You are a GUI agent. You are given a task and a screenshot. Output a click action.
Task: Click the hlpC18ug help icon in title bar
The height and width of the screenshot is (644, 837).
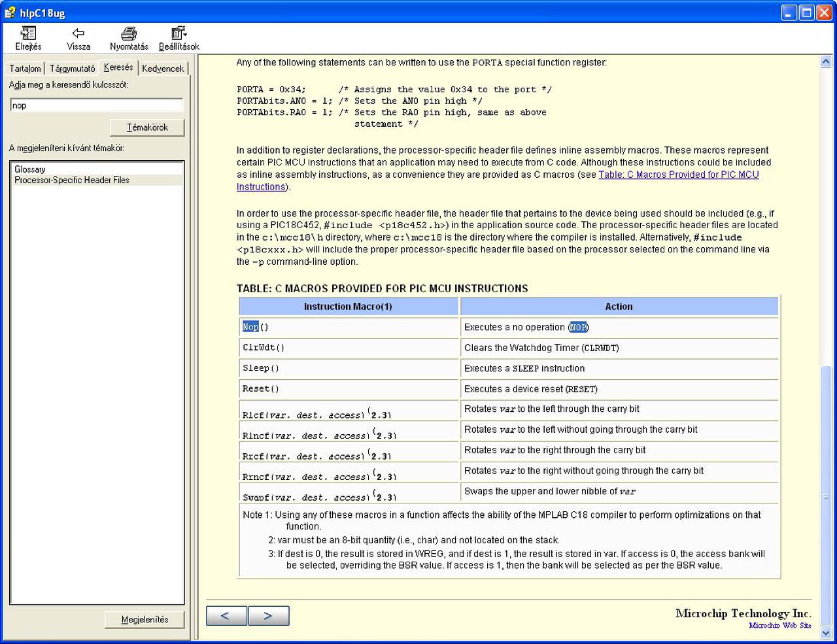[x=10, y=12]
